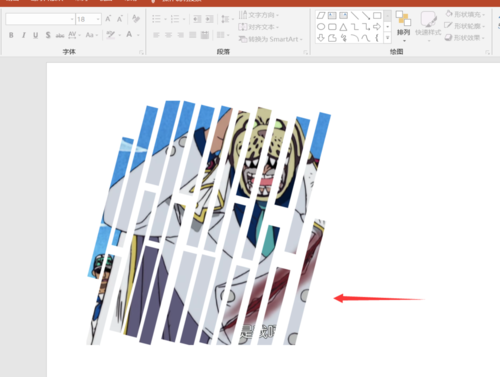This screenshot has height=377, width=500.
Task: Open the 形状填充 shape fill menu
Action: pos(465,14)
